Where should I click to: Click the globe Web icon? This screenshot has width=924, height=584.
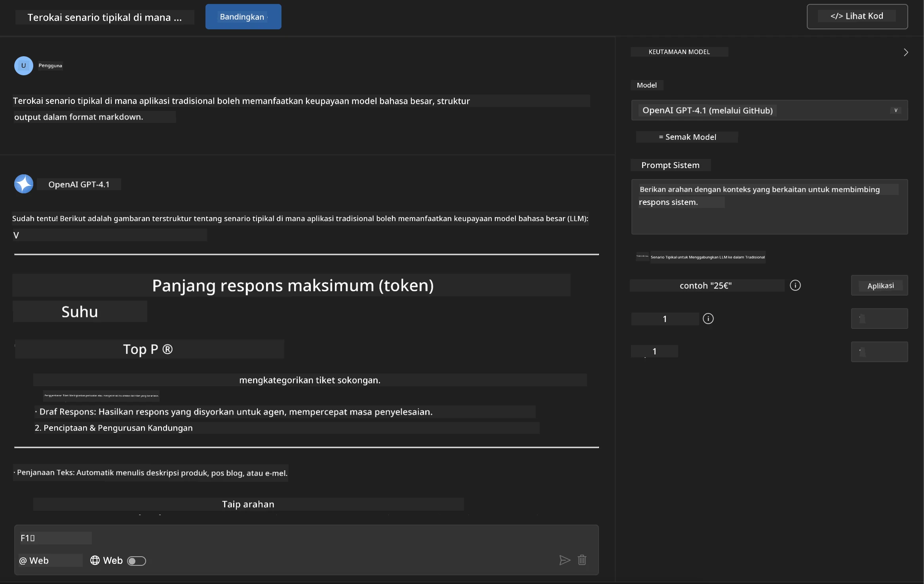click(x=95, y=560)
